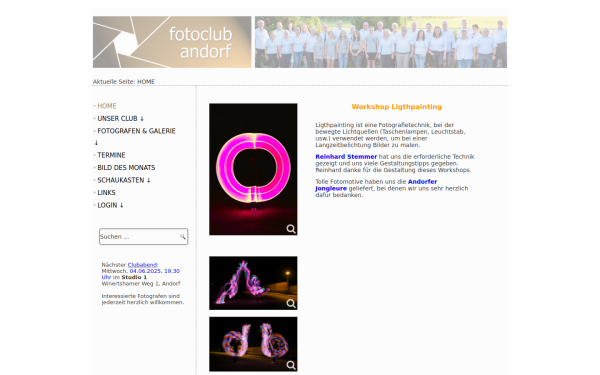Open the TERMINE page
Screen dimensions: 600x375
click(111, 155)
